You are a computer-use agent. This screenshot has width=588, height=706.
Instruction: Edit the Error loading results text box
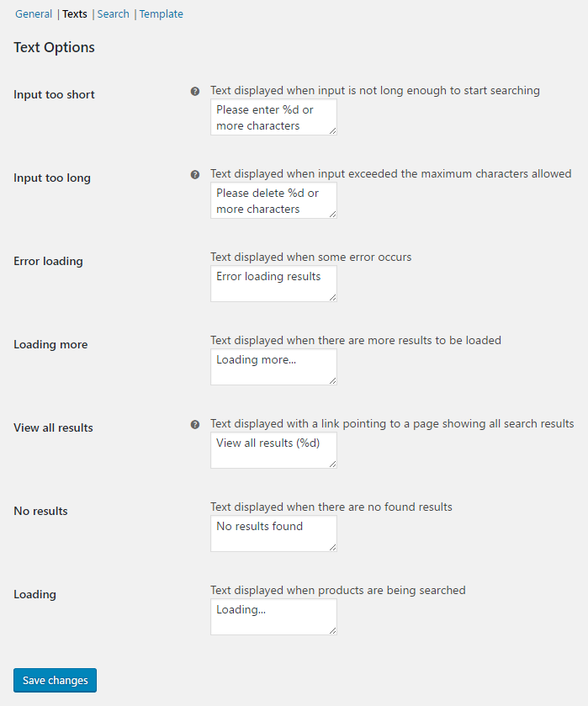point(273,284)
